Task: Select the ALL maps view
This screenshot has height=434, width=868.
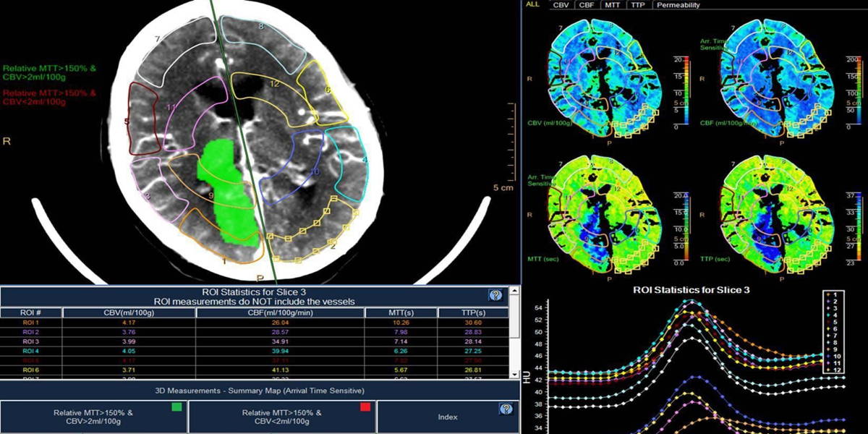Action: 532,4
